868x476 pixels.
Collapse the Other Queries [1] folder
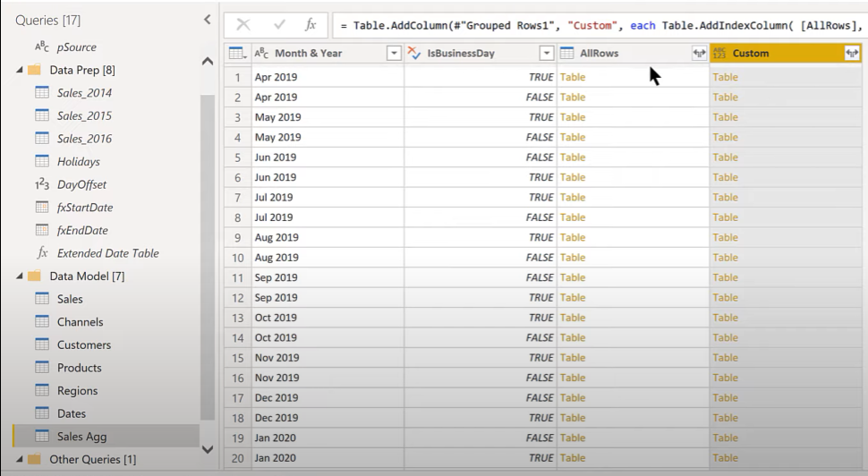20,459
